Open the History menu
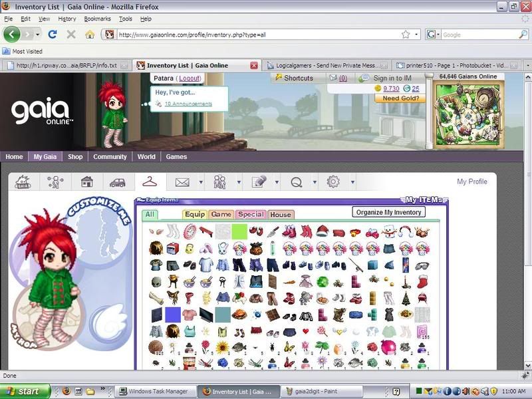The height and width of the screenshot is (399, 532). pyautogui.click(x=67, y=19)
